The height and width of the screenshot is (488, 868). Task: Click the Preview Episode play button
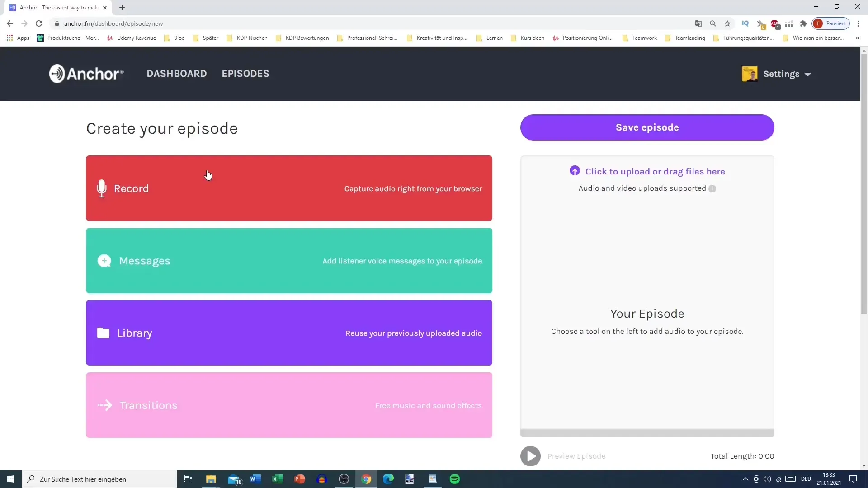[530, 456]
